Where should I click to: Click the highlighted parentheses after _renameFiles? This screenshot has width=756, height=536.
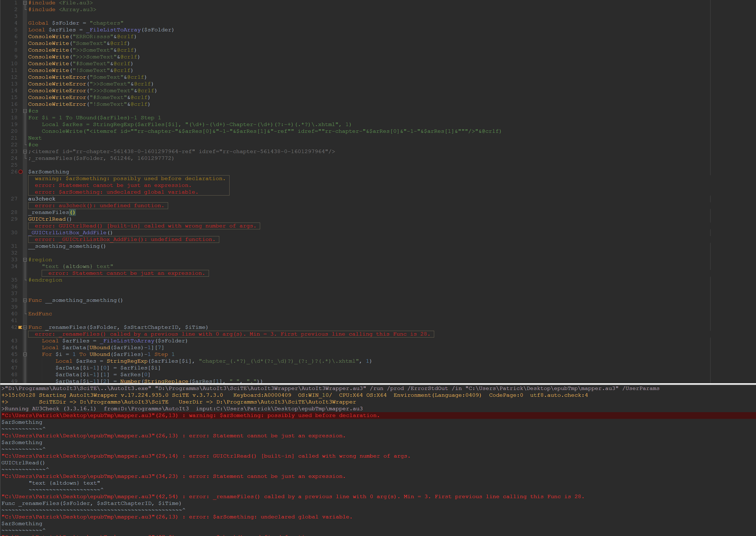(x=72, y=213)
